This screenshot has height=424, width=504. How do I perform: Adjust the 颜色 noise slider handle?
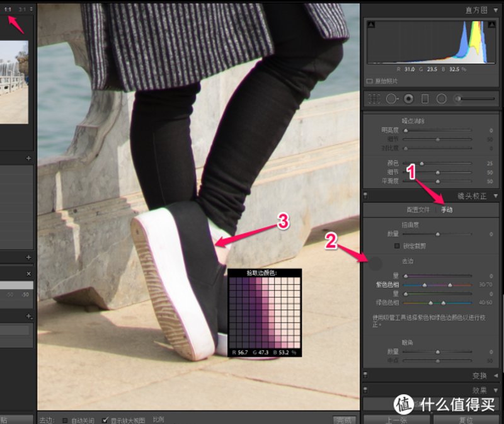click(421, 164)
